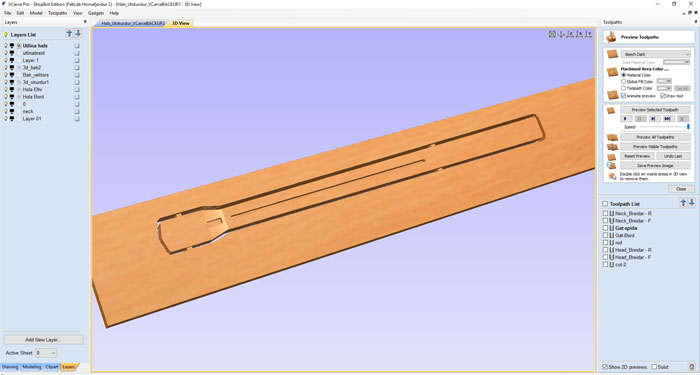Move layer down in Layers List
The width and height of the screenshot is (700, 375).
pos(78,33)
